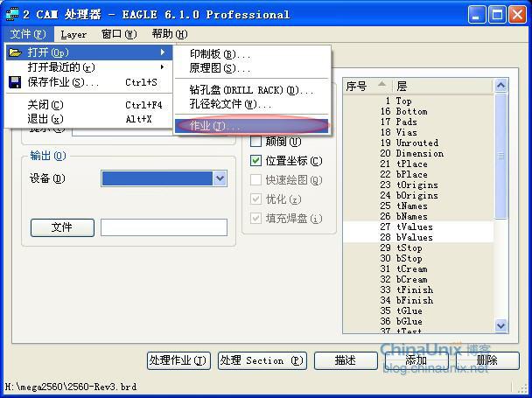Select layer 34 bFinish
The height and width of the screenshot is (398, 532).
coord(418,301)
